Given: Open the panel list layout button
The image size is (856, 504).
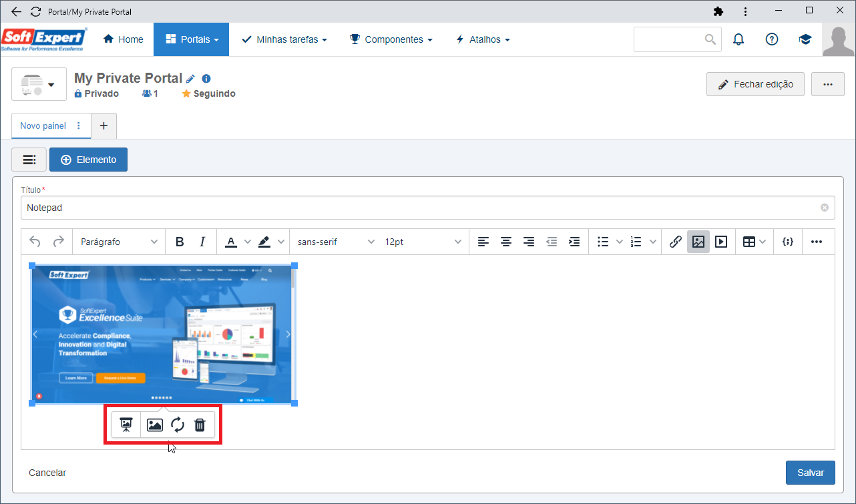Looking at the screenshot, I should click(29, 160).
